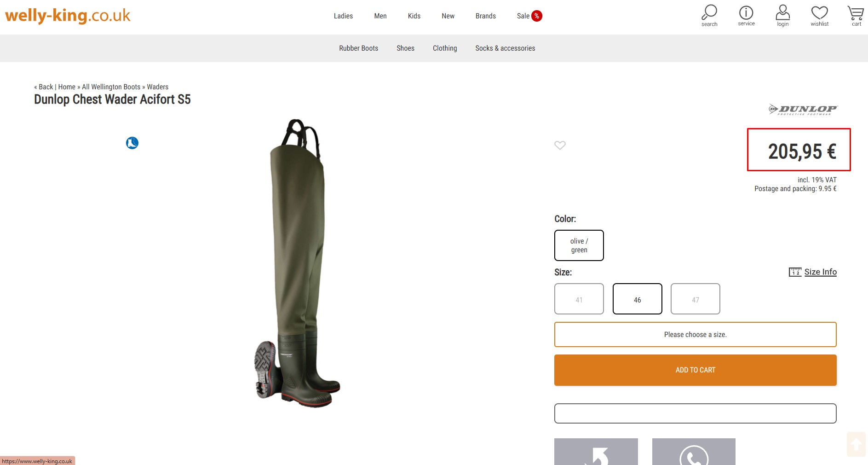Screen dimensions: 868x465
Task: Open the search icon
Action: [709, 15]
